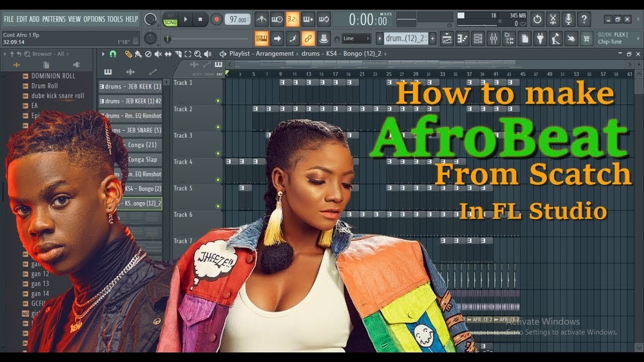Mute Track 5 with its green light

[218, 206]
